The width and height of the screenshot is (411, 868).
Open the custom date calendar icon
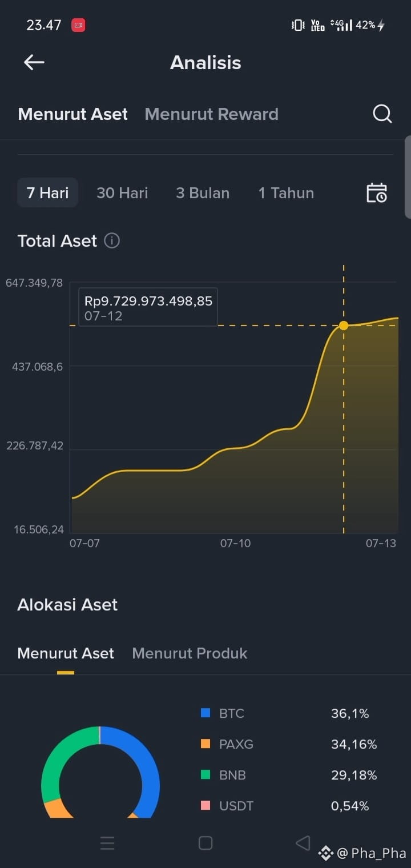pyautogui.click(x=377, y=193)
